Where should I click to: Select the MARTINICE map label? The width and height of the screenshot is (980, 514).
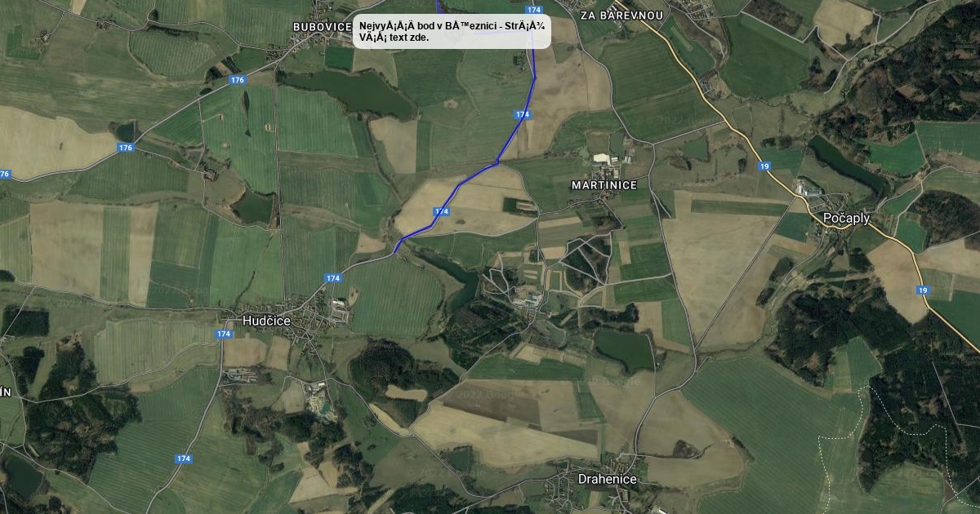click(x=604, y=185)
